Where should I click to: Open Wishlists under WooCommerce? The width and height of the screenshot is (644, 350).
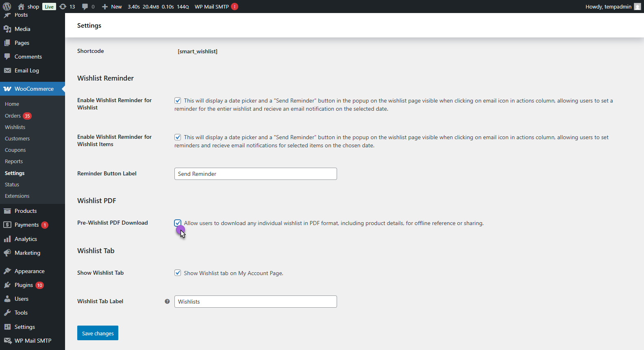coord(15,127)
